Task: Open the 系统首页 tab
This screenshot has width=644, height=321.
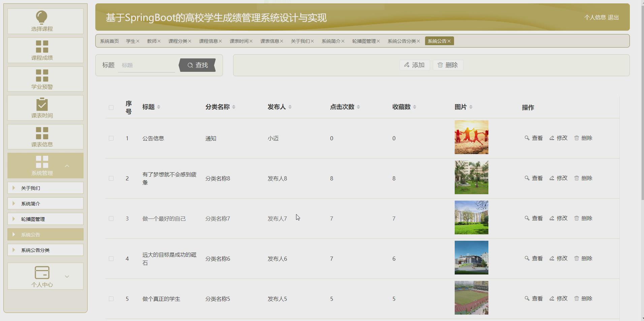Action: click(108, 41)
